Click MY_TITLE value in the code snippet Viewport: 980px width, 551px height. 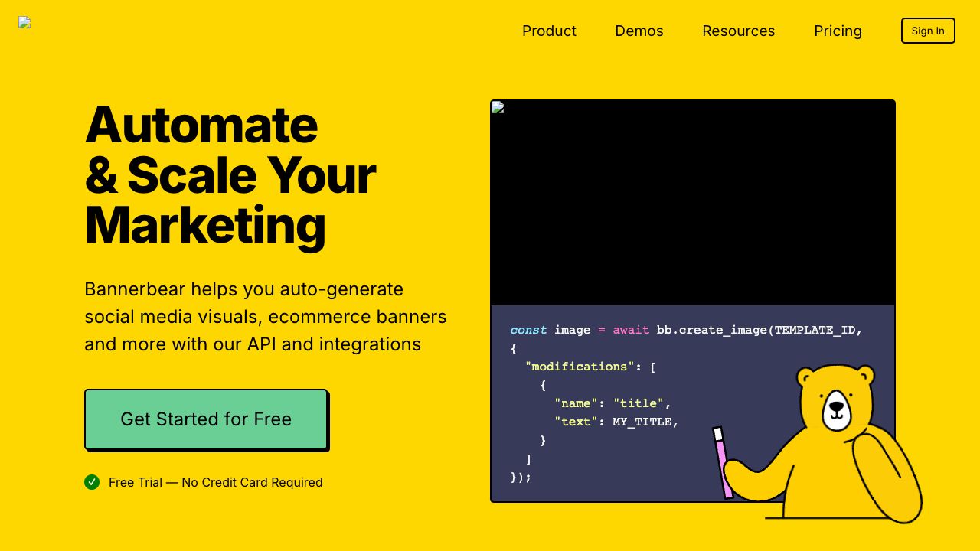642,422
